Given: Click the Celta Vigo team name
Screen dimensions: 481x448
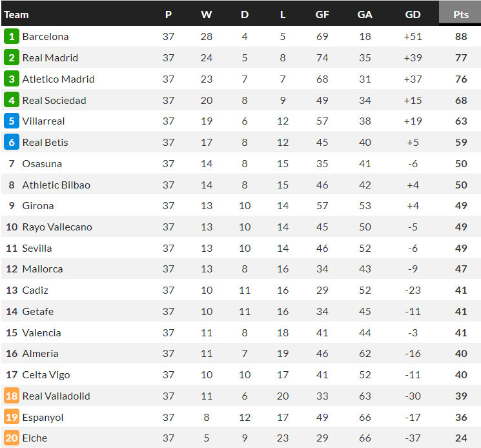Looking at the screenshot, I should (x=46, y=375).
